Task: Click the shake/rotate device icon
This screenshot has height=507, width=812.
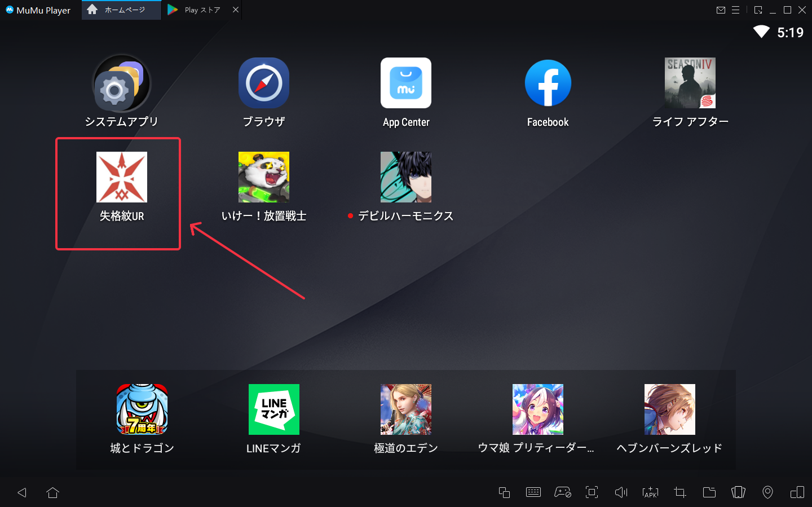Action: point(738,492)
